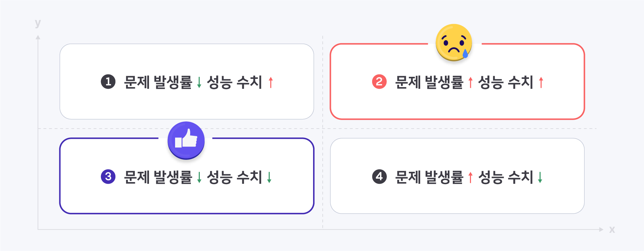Click 문제 발생률 text in card 4
Screen dimensions: 644x251
[429, 177]
